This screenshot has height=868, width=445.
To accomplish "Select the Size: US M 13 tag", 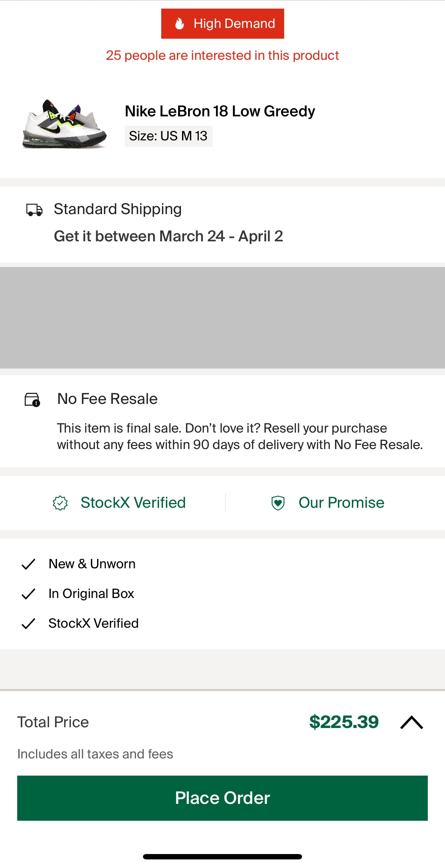I will coord(168,136).
